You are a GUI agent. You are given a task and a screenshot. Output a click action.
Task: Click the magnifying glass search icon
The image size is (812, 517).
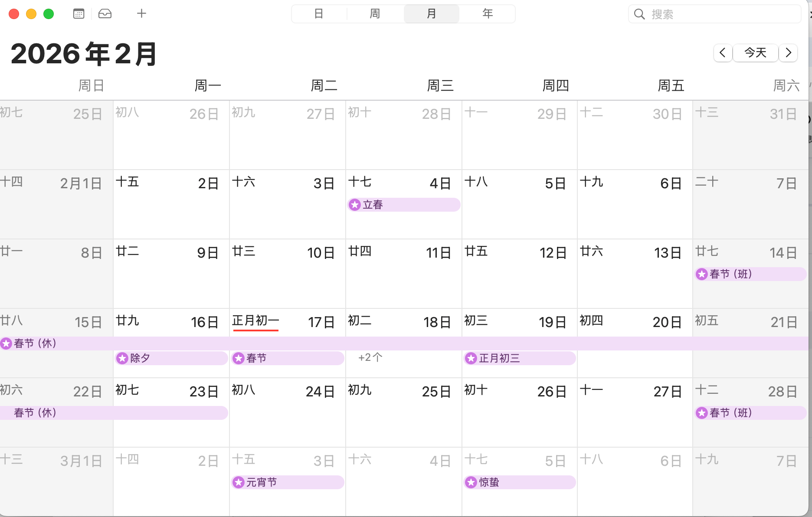639,14
